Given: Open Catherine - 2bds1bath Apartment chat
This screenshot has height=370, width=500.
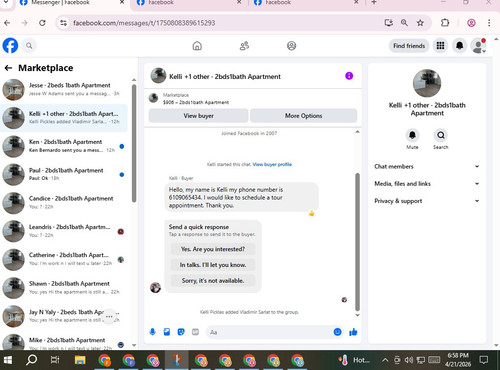Looking at the screenshot, I should coord(64,260).
